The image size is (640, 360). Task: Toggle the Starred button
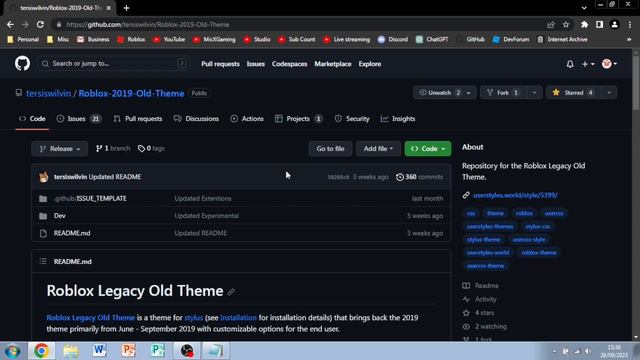573,93
